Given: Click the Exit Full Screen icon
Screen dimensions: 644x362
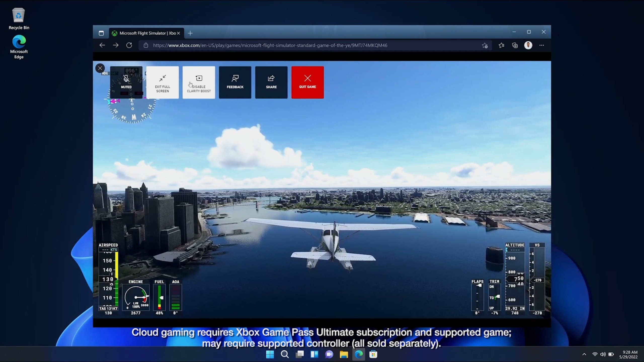Looking at the screenshot, I should click(x=162, y=82).
